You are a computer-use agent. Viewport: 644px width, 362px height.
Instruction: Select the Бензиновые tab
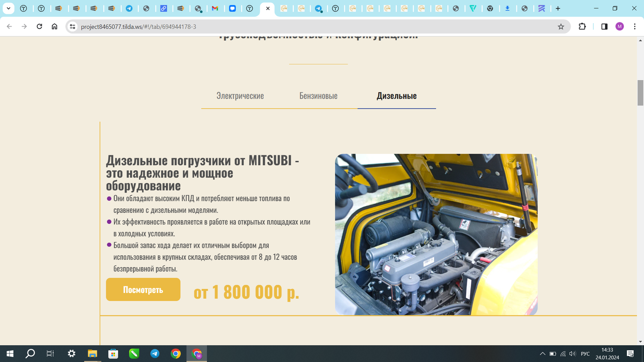(318, 96)
